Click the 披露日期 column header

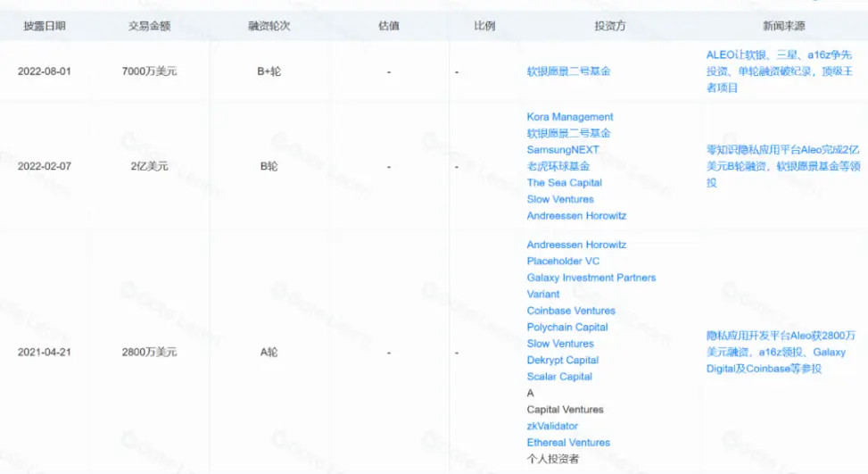tap(45, 26)
